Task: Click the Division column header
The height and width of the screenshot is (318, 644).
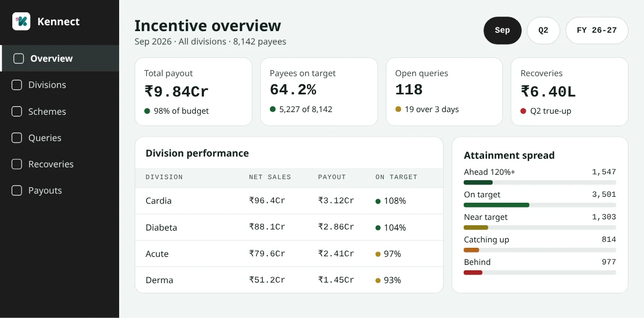Action: pyautogui.click(x=164, y=177)
